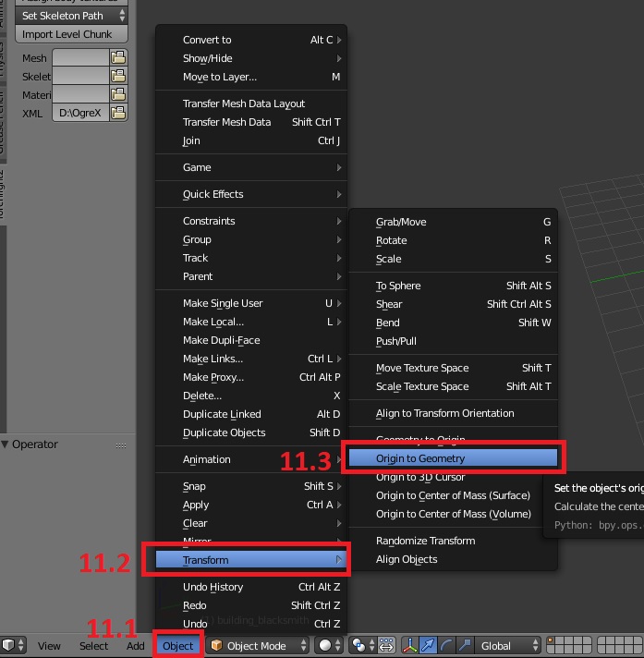Viewport: 644px width, 658px height.
Task: Choose Origin to Geometry
Action: (453, 458)
